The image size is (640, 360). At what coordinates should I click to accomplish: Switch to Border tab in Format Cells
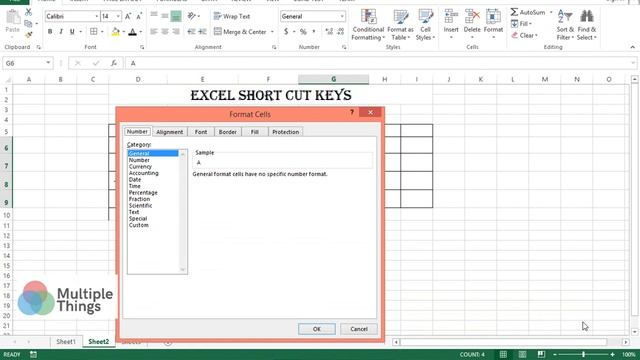point(227,132)
